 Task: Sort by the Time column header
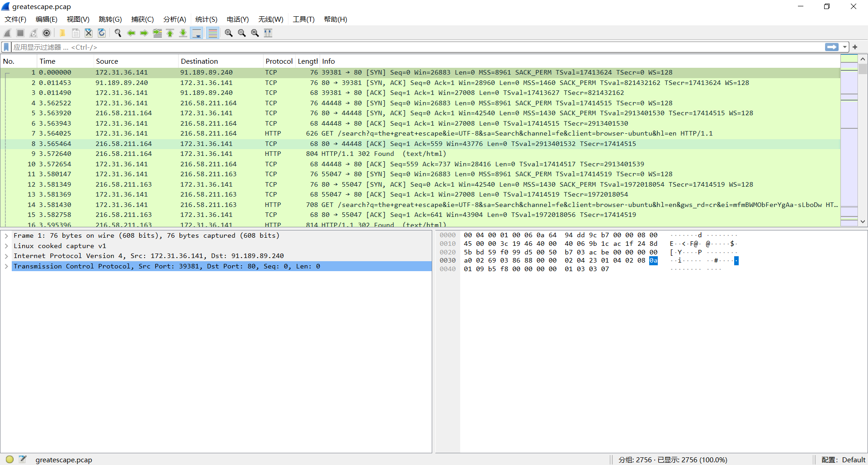65,61
